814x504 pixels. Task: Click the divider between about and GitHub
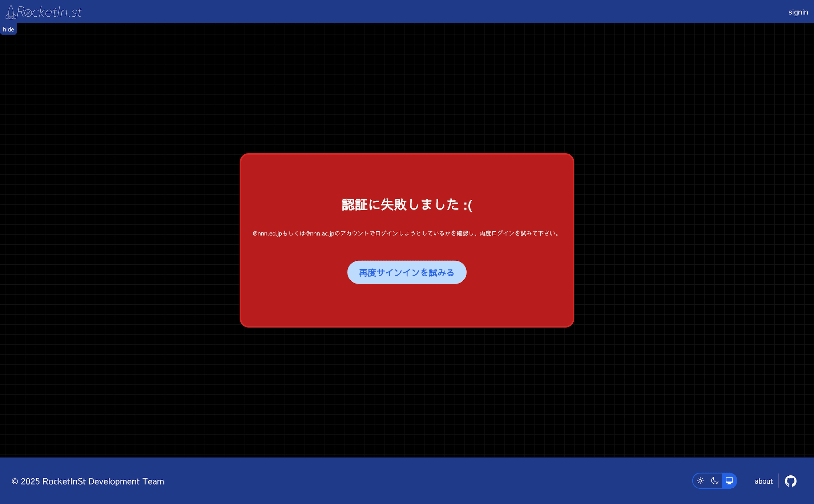pos(779,481)
